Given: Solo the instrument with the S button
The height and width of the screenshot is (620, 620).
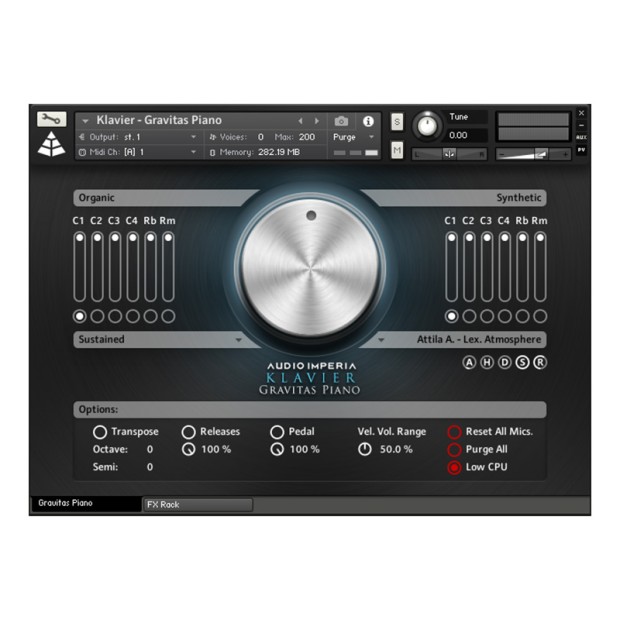Looking at the screenshot, I should [x=397, y=121].
